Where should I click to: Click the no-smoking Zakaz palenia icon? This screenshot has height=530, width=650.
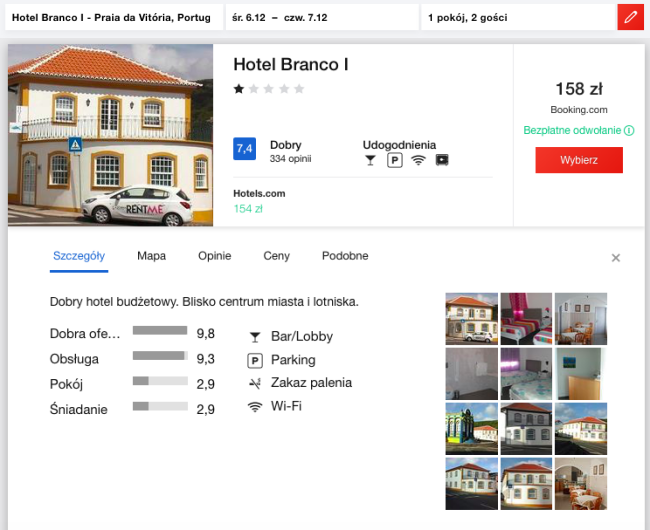pos(255,383)
